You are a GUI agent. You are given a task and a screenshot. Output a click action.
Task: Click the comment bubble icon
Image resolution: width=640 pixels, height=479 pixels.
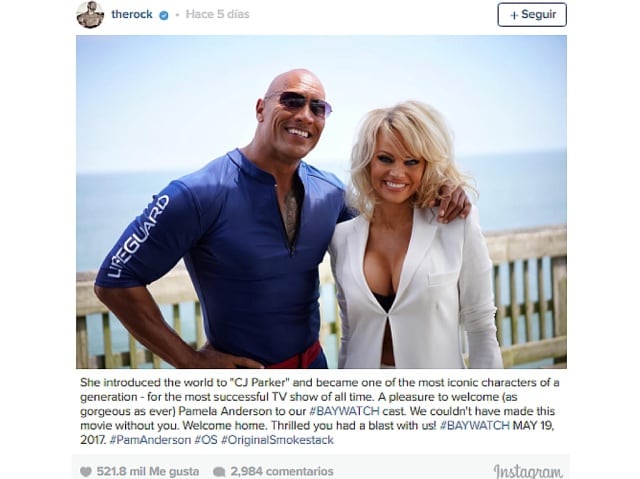click(219, 472)
